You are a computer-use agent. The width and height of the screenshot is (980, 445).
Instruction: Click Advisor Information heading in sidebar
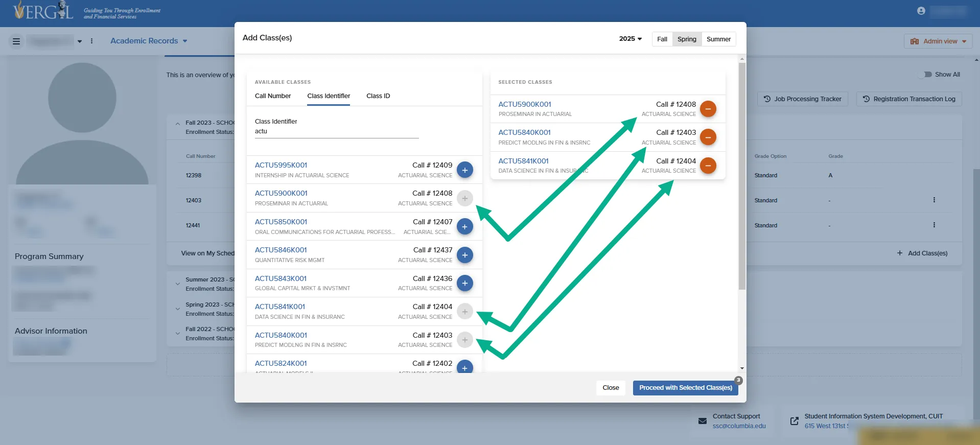click(51, 331)
